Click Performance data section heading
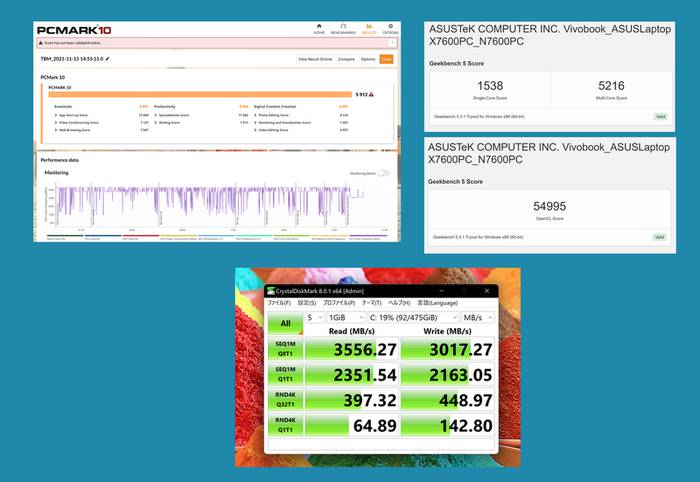Viewport: 700px width, 482px height. pos(59,160)
